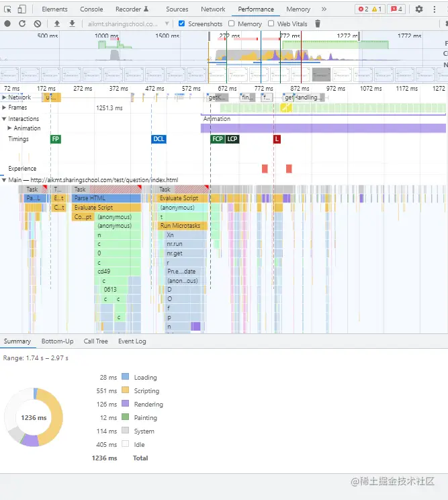Image resolution: width=448 pixels, height=500 pixels.
Task: Select the nr.get function block
Action: pos(185,253)
